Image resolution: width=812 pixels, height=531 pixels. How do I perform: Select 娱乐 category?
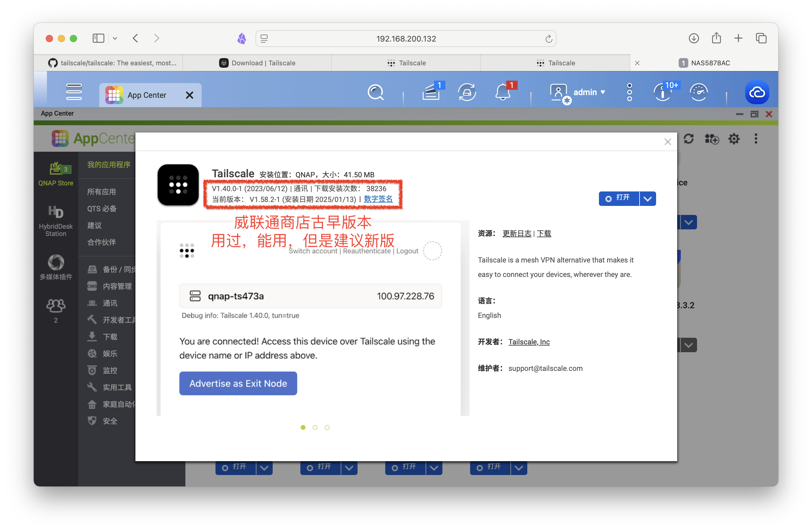[x=102, y=353]
